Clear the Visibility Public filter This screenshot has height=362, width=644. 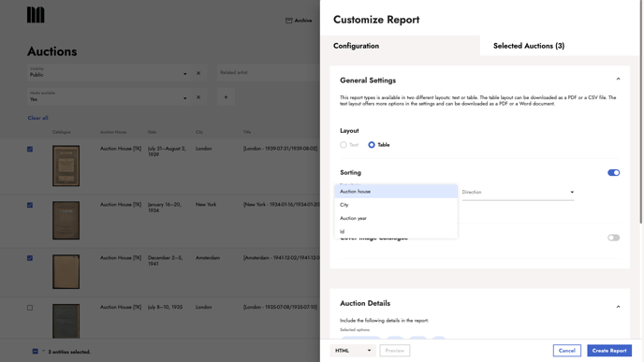coord(198,73)
